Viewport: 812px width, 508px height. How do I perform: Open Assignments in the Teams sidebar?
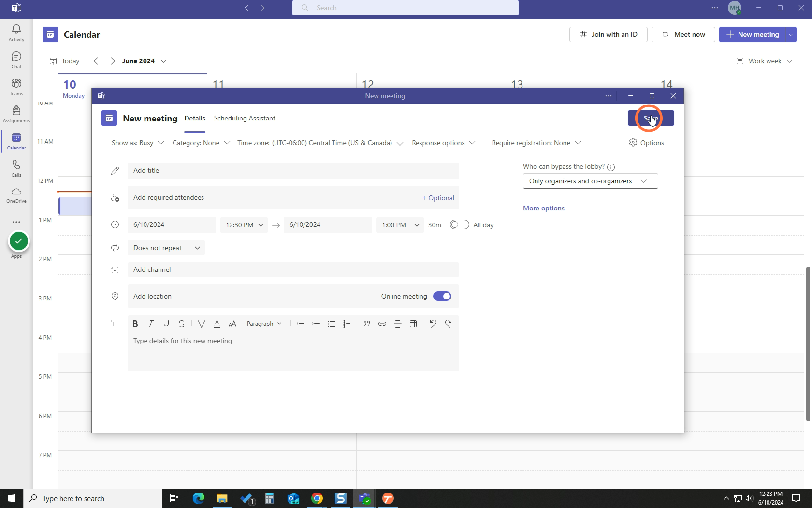tap(16, 114)
